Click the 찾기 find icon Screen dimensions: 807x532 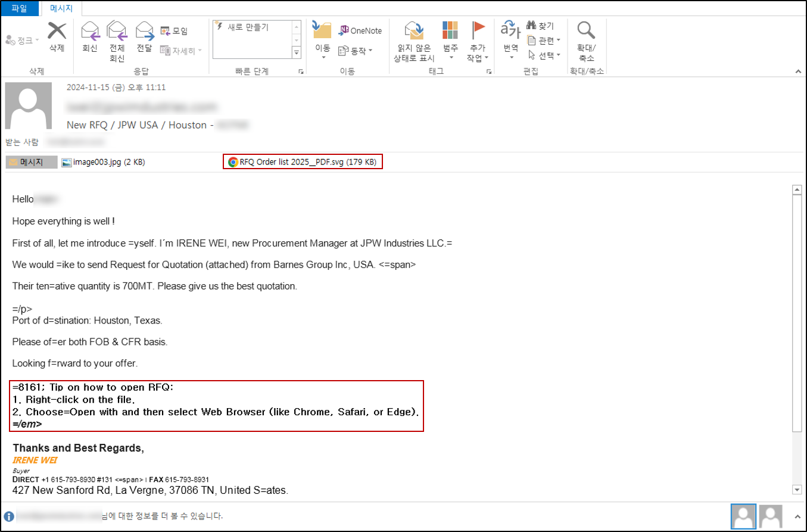coord(540,26)
